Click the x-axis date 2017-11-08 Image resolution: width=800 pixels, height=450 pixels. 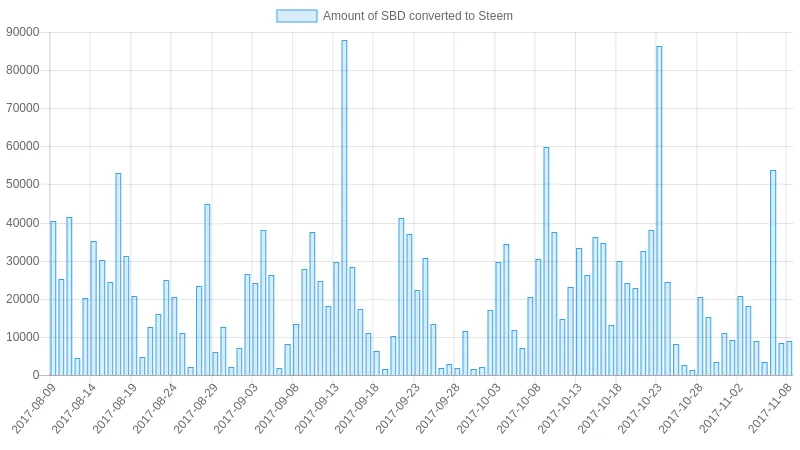pyautogui.click(x=771, y=409)
